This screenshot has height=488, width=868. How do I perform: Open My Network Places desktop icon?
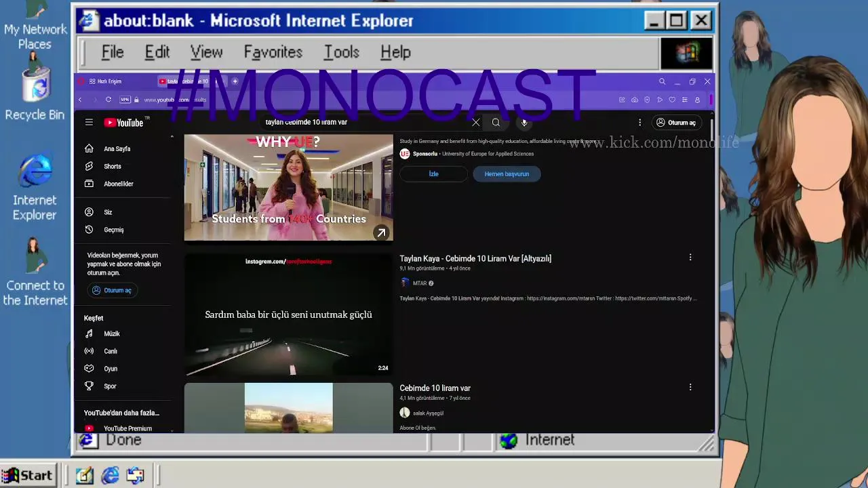(35, 27)
